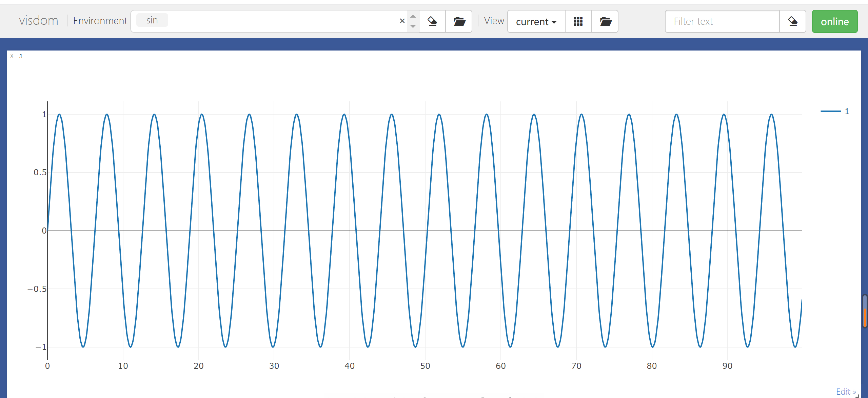
Task: Open the view folder (manage views) icon
Action: [605, 21]
